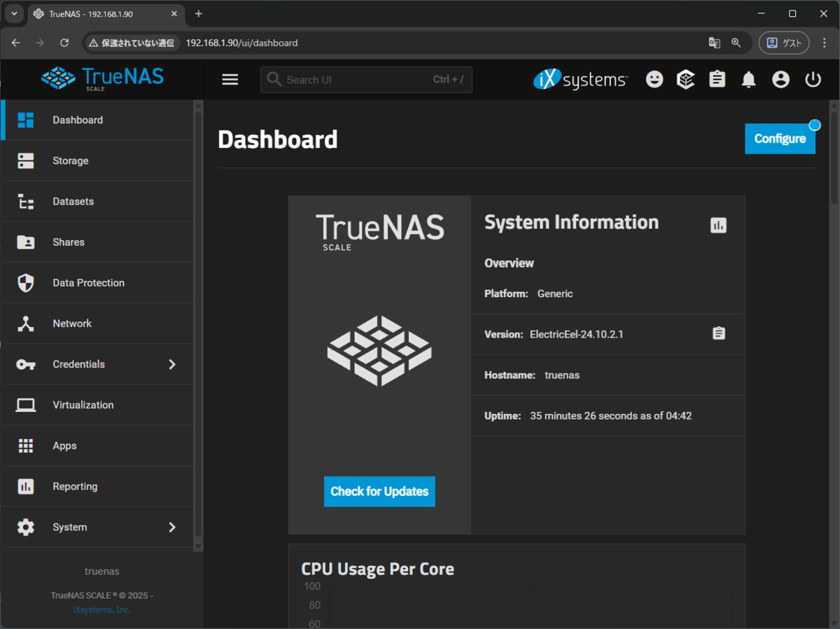Image resolution: width=840 pixels, height=629 pixels.
Task: Click the Data Protection shield icon
Action: pyautogui.click(x=26, y=283)
